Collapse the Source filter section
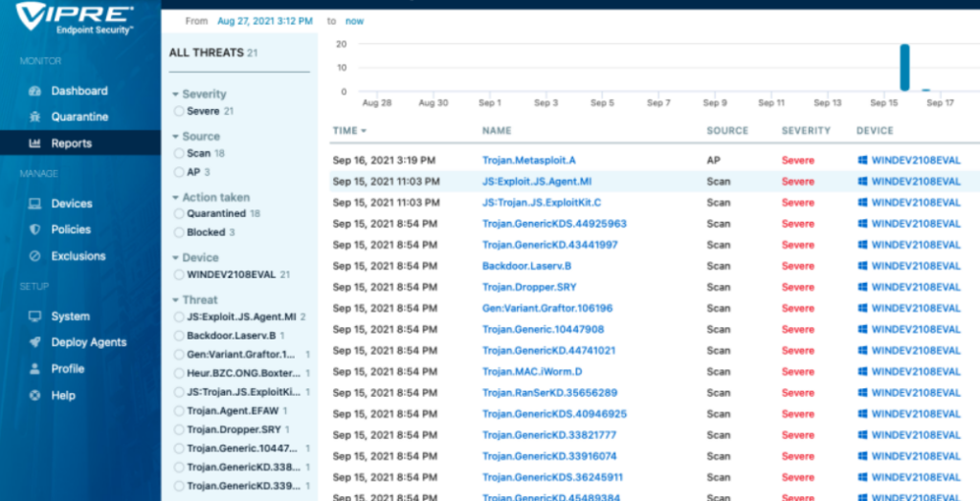Screen dimensions: 980x501 pos(196,136)
